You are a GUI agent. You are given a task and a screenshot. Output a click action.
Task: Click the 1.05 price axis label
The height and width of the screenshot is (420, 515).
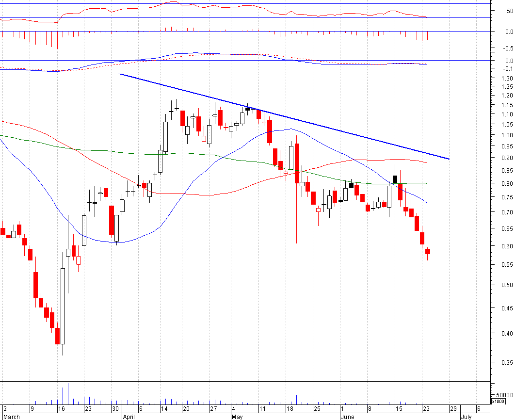[x=507, y=125]
